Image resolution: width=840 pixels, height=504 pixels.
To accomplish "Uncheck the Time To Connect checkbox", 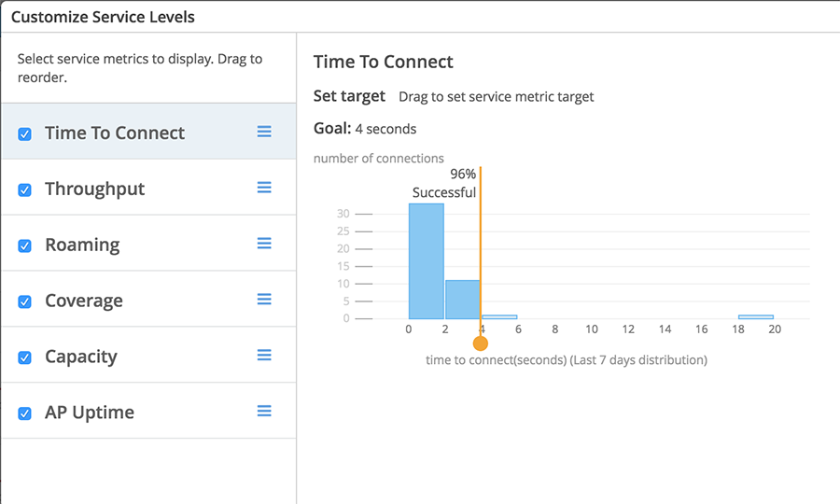I will pyautogui.click(x=25, y=133).
